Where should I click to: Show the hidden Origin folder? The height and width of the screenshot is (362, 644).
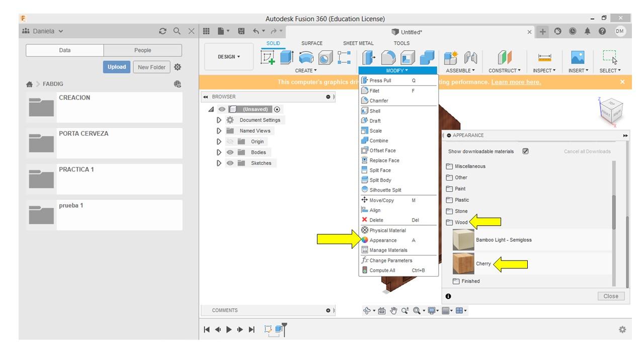pyautogui.click(x=230, y=141)
